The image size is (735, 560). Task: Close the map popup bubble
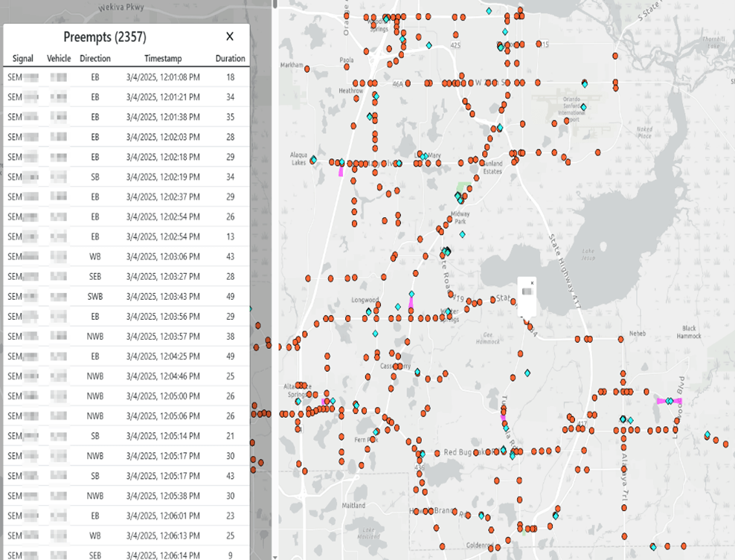[x=533, y=283]
